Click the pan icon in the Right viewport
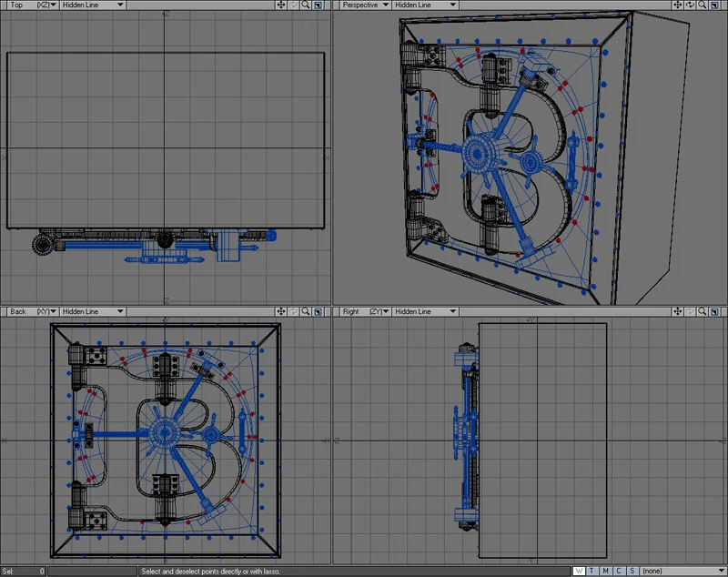This screenshot has width=728, height=577. tap(678, 312)
